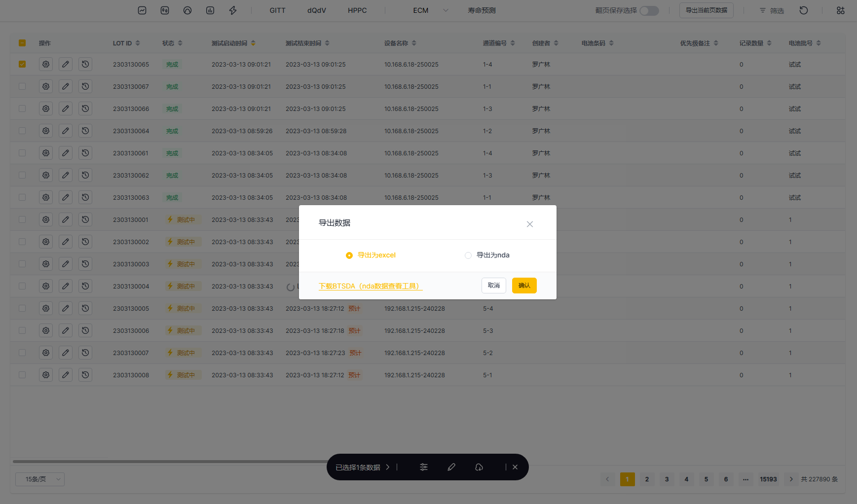The height and width of the screenshot is (504, 857).
Task: Click the 取消 button
Action: pyautogui.click(x=494, y=286)
